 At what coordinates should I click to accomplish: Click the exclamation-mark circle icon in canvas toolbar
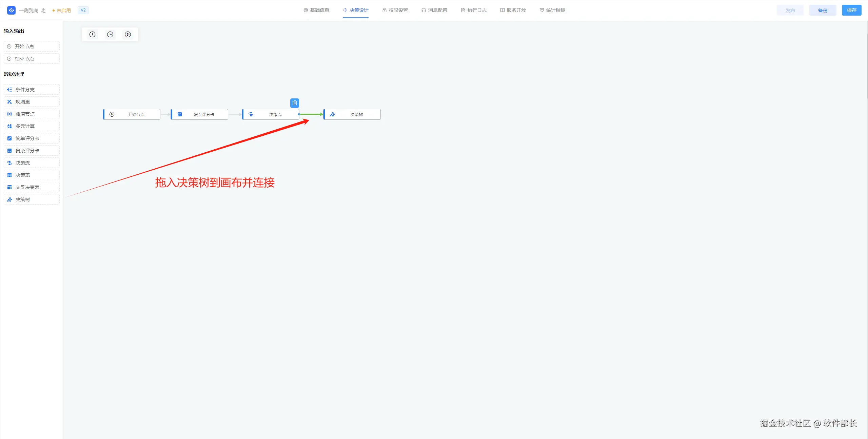[x=92, y=34]
